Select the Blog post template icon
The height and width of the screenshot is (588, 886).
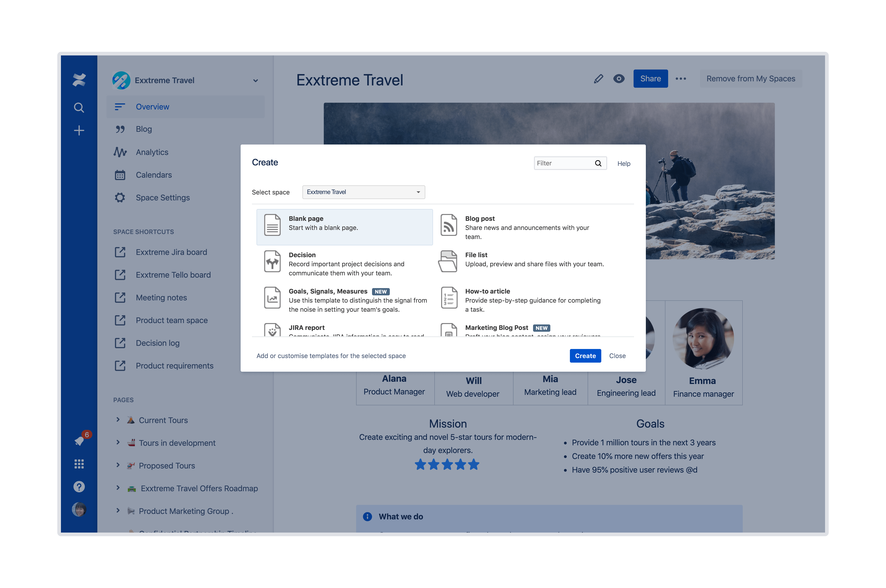pyautogui.click(x=448, y=225)
